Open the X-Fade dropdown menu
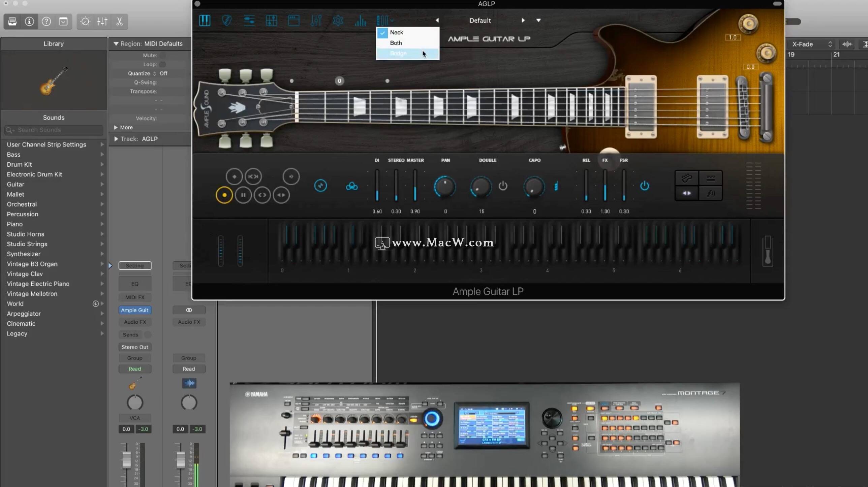This screenshot has height=487, width=868. click(x=811, y=44)
